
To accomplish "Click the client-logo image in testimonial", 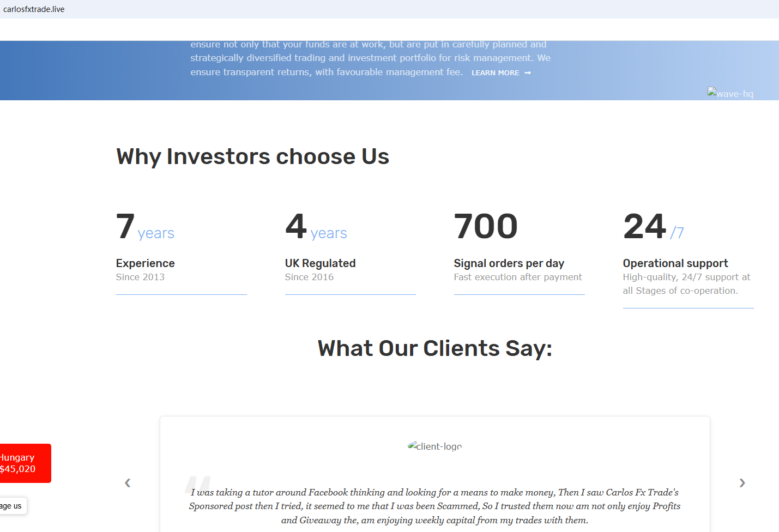I will [x=434, y=446].
